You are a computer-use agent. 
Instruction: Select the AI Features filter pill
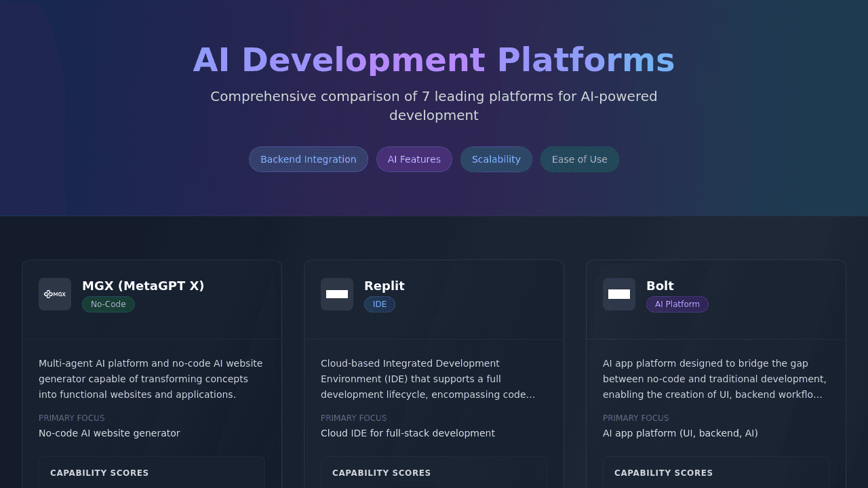click(414, 159)
